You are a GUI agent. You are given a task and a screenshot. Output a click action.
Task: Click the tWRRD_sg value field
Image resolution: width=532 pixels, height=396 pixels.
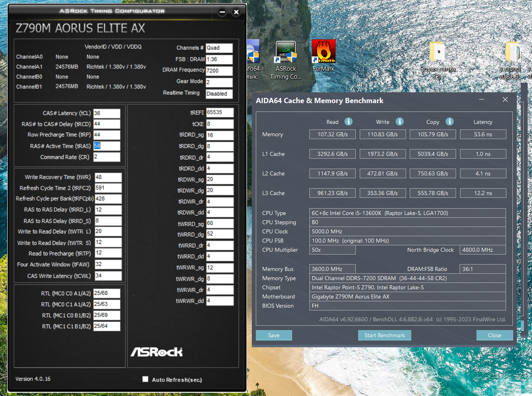coord(220,223)
